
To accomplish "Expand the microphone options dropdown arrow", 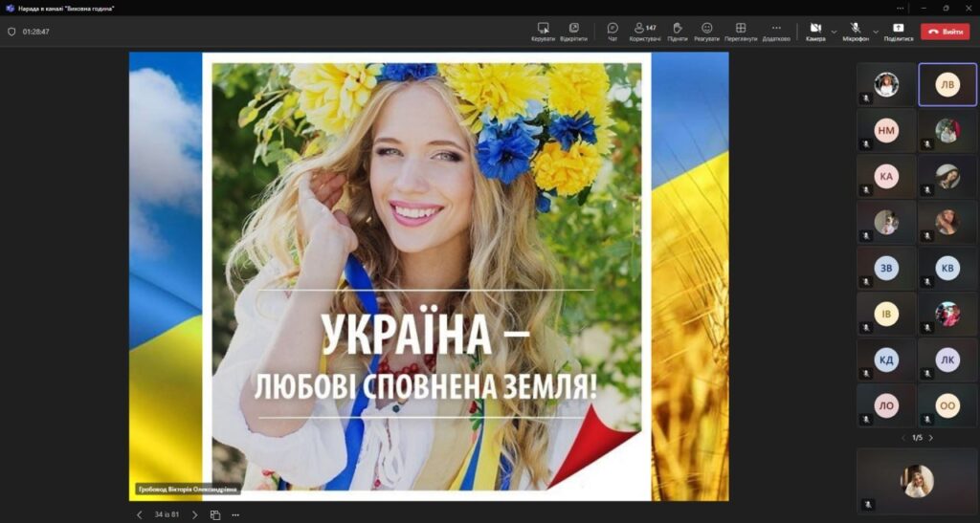I will (x=876, y=32).
